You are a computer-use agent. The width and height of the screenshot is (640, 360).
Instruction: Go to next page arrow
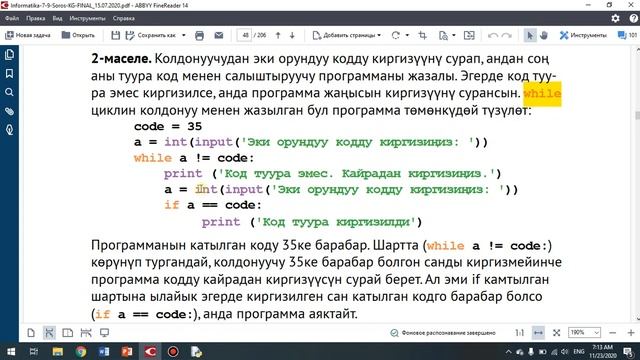(x=292, y=36)
